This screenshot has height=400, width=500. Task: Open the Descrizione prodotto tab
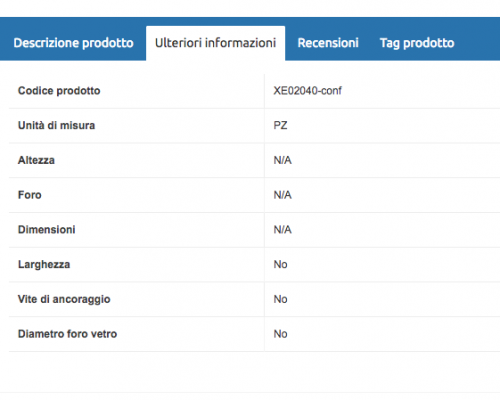(x=73, y=43)
